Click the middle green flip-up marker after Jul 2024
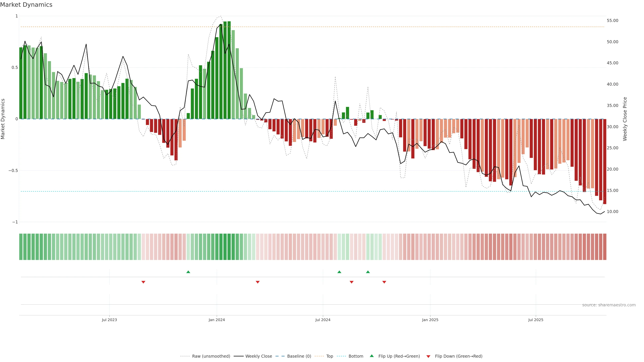Viewport: 644px width, 362px height. point(339,272)
